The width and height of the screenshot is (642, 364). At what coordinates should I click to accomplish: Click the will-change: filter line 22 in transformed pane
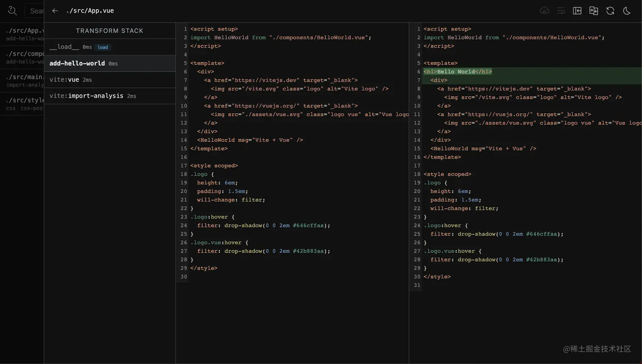click(465, 208)
